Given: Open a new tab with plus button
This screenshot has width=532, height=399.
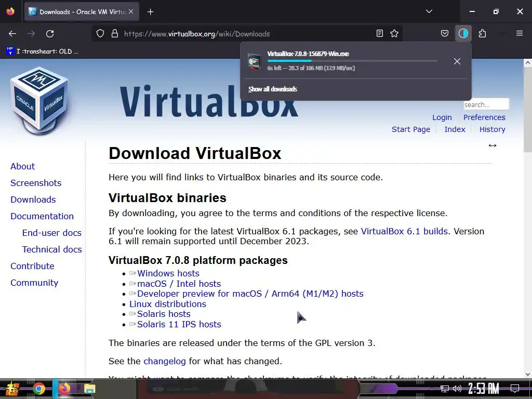Looking at the screenshot, I should (x=151, y=12).
